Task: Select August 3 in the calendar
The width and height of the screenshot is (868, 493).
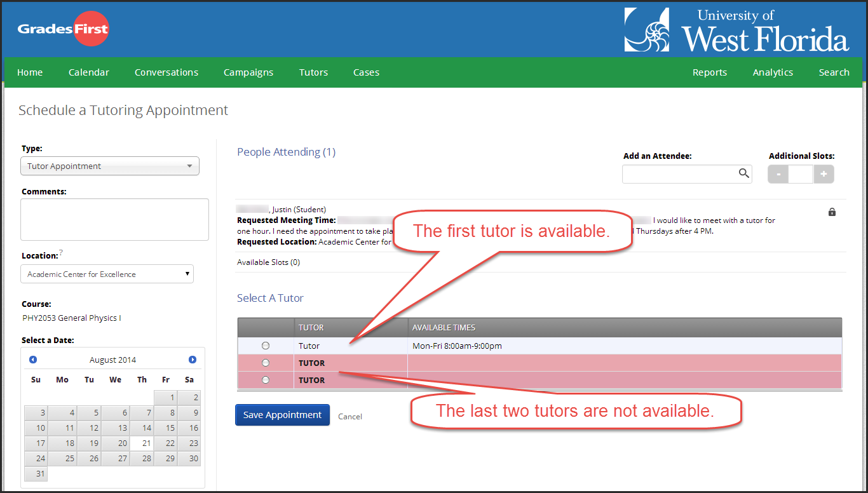Action: [x=36, y=413]
